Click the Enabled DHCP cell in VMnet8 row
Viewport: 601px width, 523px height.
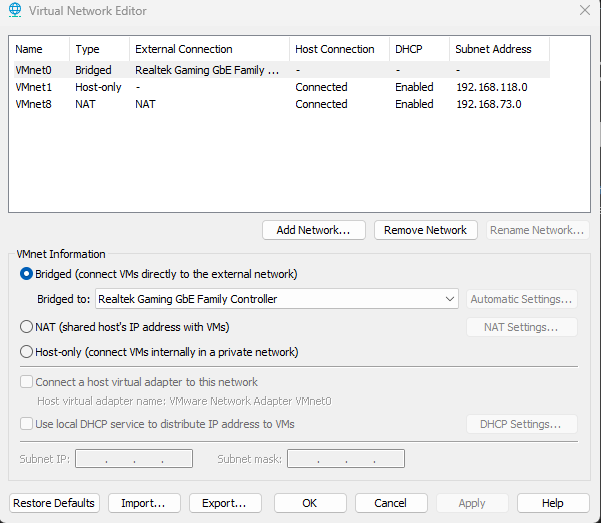414,104
